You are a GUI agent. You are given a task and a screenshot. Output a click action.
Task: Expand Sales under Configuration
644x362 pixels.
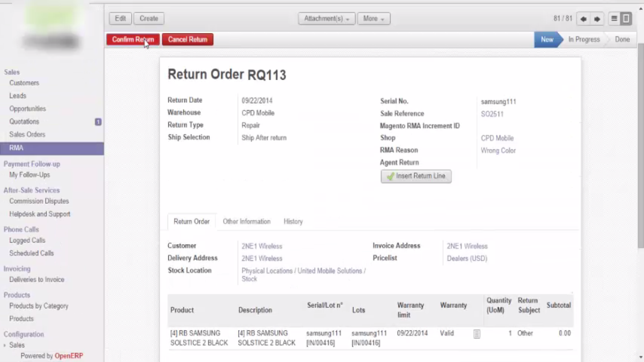point(17,346)
